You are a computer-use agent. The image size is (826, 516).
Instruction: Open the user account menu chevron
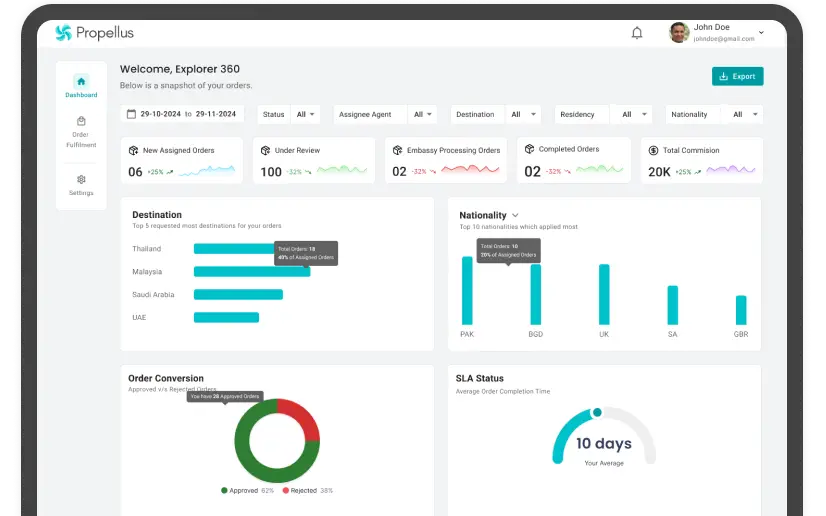pos(762,33)
